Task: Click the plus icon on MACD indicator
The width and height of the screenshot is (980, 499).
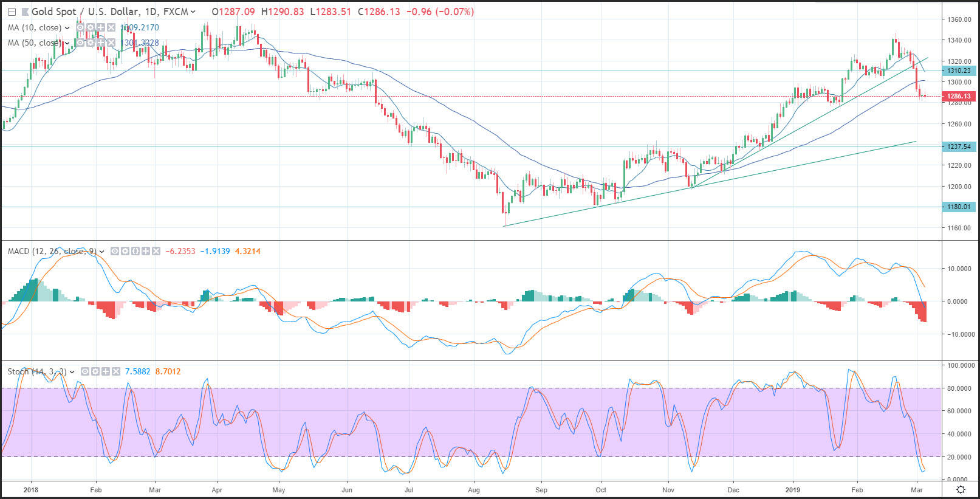Action: [146, 251]
